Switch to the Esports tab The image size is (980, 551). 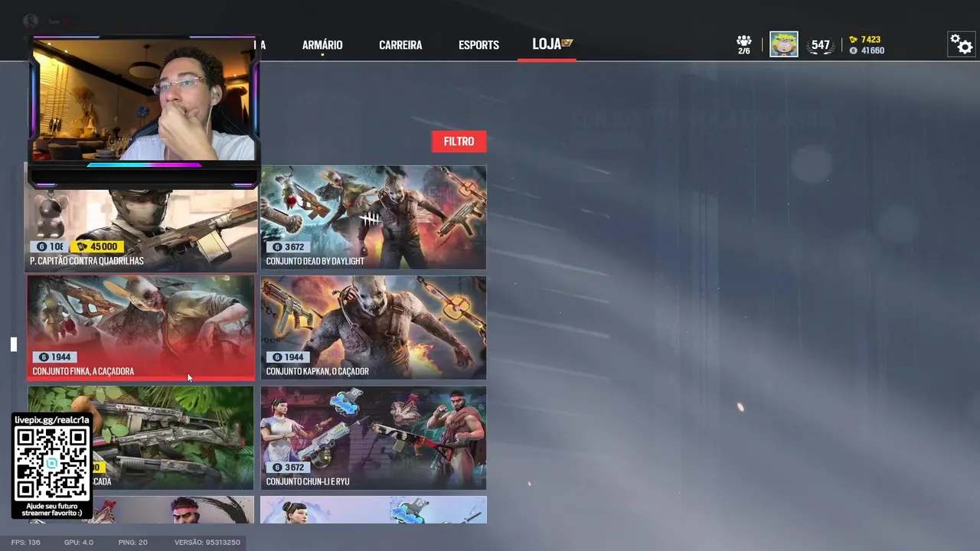click(x=479, y=45)
